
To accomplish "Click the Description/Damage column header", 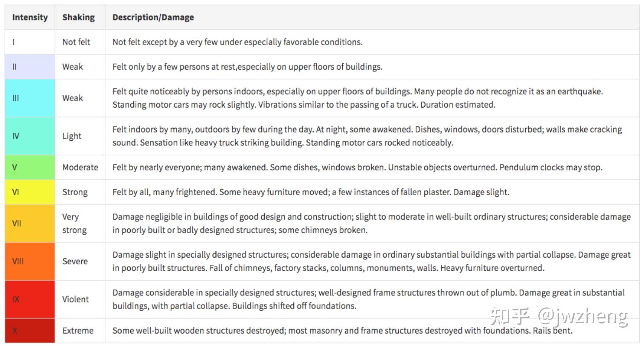I will pos(153,17).
